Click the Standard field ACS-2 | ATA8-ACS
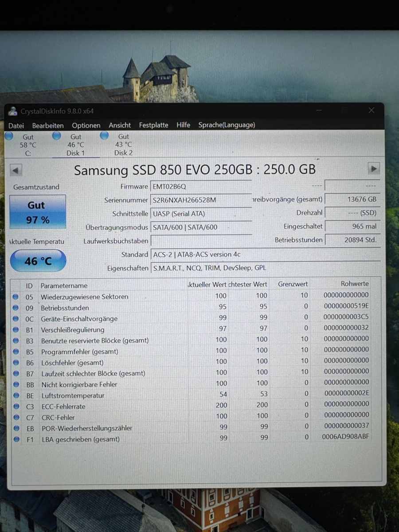399x532 pixels. point(265,254)
